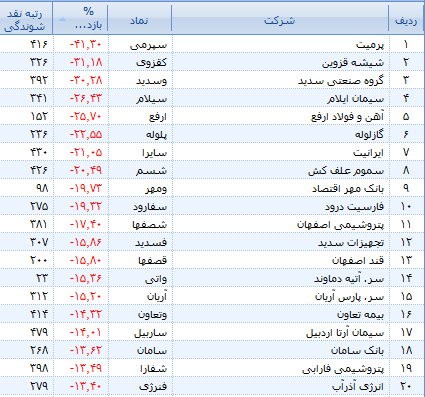Click the sort arrow in % بازد column header
Image resolution: width=425 pixels, height=397 pixels.
pyautogui.click(x=62, y=20)
